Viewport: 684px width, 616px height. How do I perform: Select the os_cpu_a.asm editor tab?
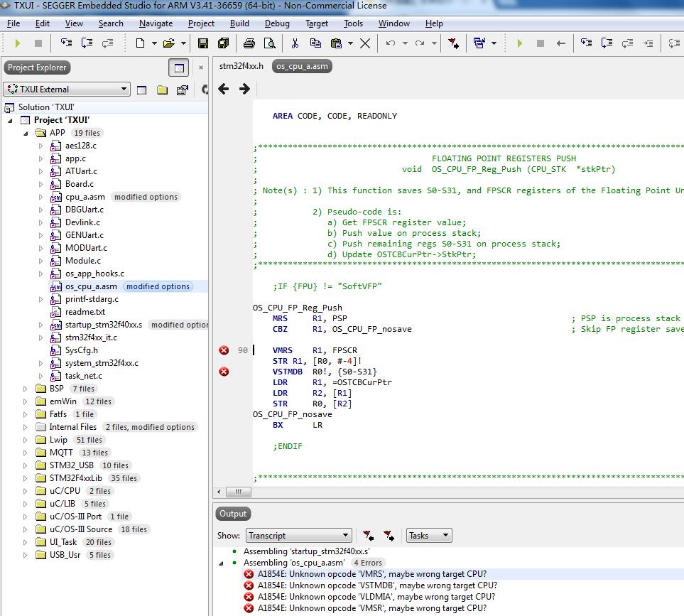point(302,66)
